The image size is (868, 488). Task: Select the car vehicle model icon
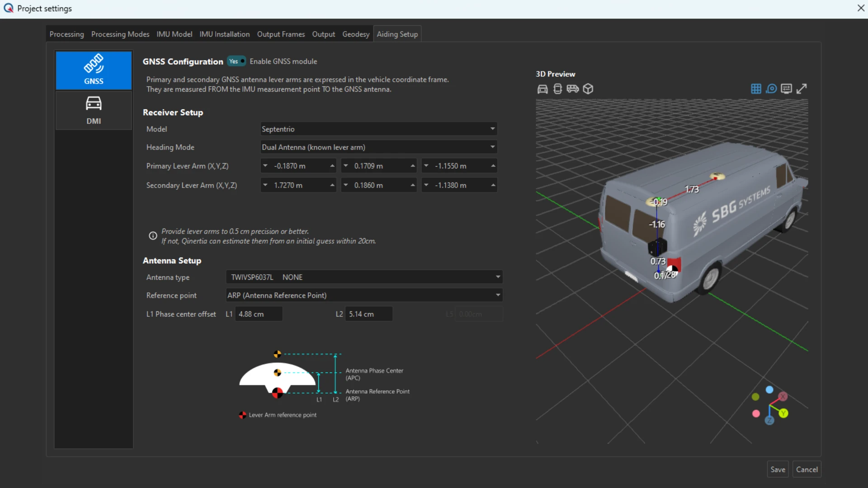542,89
